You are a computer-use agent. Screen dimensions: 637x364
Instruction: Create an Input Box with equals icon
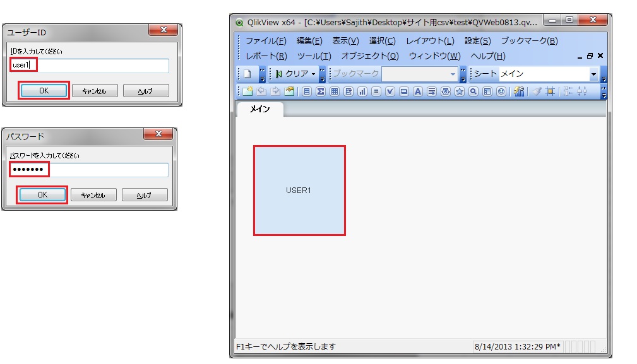click(x=376, y=91)
